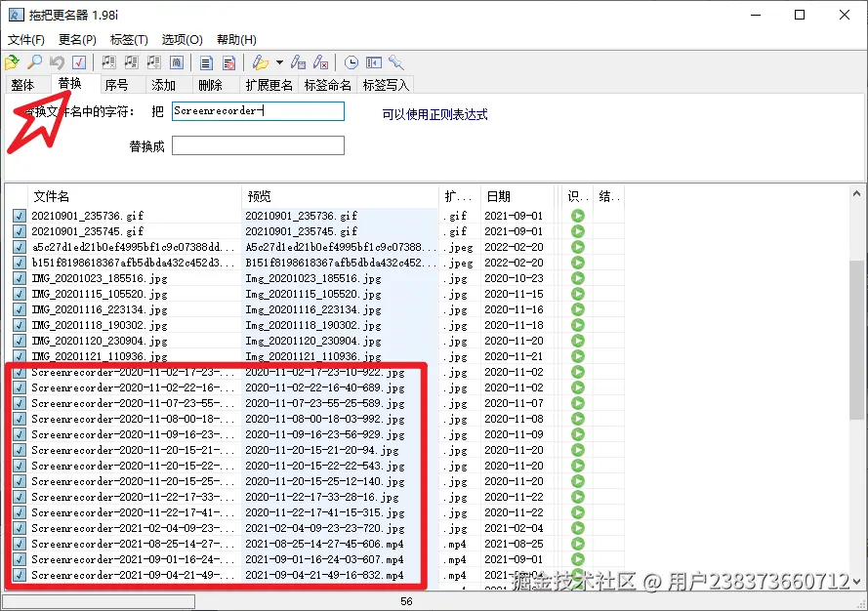Click the date cell 2020-10-23
The height and width of the screenshot is (611, 868).
click(x=514, y=278)
